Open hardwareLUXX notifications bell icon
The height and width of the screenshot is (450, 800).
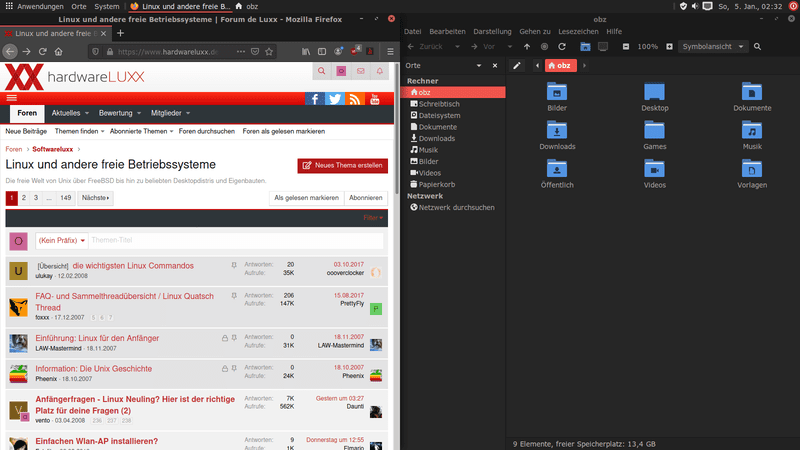coord(380,71)
